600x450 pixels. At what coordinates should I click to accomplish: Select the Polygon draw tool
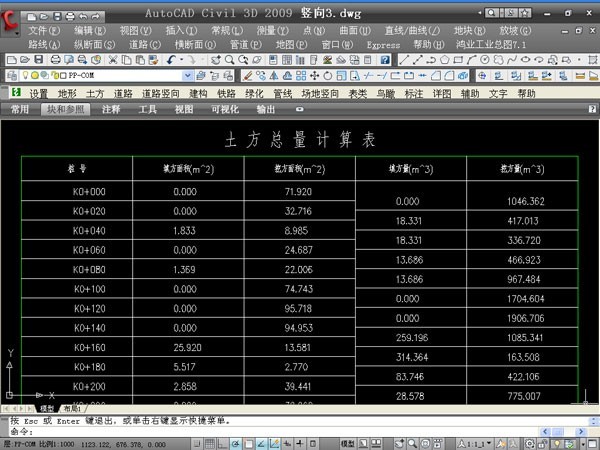coord(444,60)
